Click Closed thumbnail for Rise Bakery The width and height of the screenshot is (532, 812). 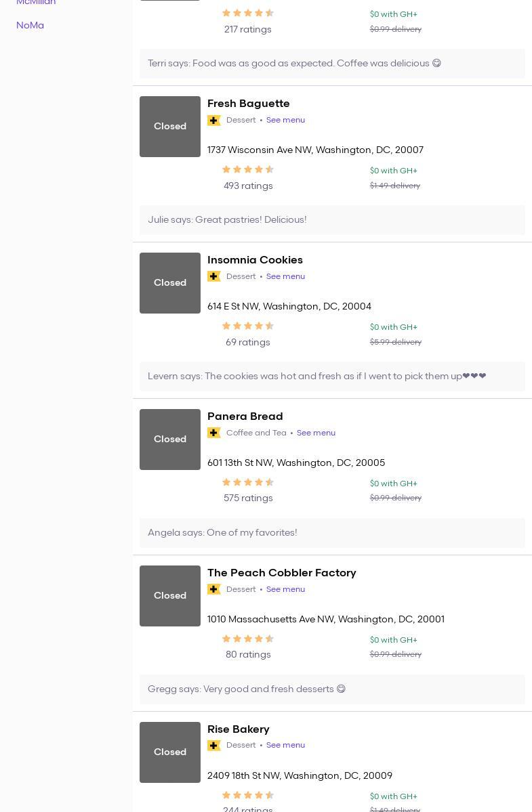170,752
